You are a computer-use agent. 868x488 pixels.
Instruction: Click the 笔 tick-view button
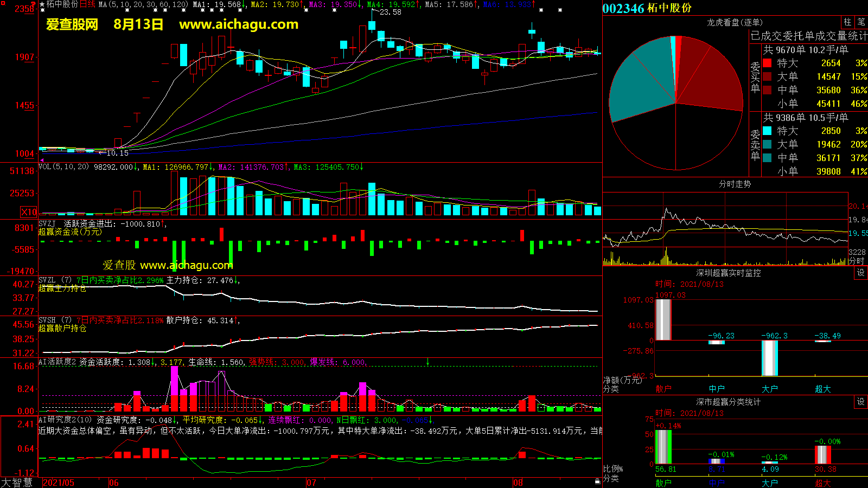coord(861,22)
